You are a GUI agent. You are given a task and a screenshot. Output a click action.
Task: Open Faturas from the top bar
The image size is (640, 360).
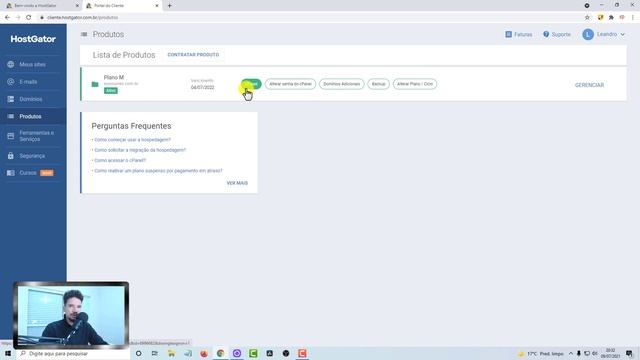click(x=519, y=34)
